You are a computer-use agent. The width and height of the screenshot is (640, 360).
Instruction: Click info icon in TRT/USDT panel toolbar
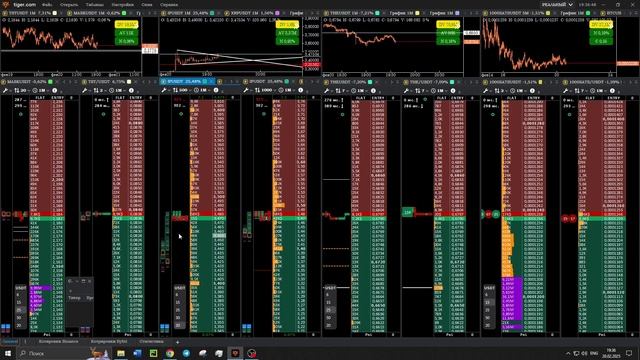[x=131, y=90]
